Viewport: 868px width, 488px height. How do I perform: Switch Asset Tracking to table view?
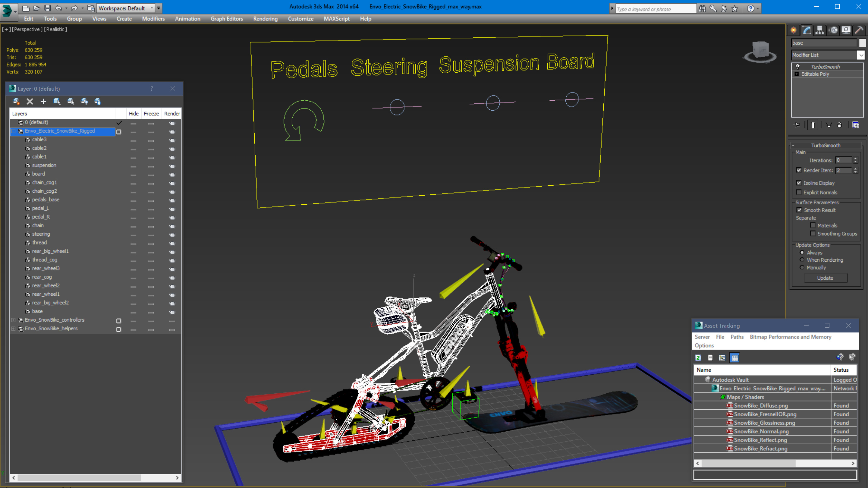pos(735,358)
